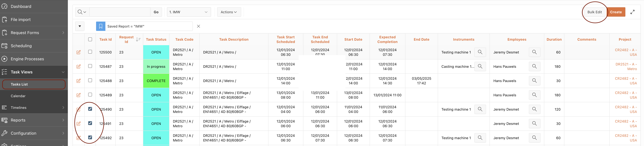Click edit pencil icon for task 125488
Viewport: 644px width, 146px height.
pyautogui.click(x=78, y=81)
